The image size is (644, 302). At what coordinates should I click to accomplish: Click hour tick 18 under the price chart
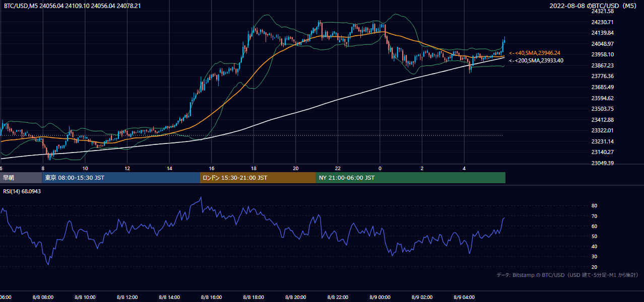(x=253, y=168)
